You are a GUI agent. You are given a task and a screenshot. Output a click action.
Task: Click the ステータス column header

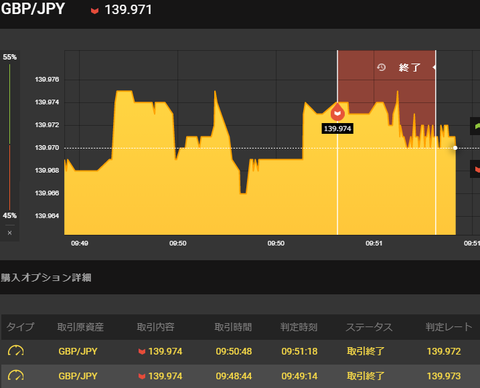click(369, 327)
